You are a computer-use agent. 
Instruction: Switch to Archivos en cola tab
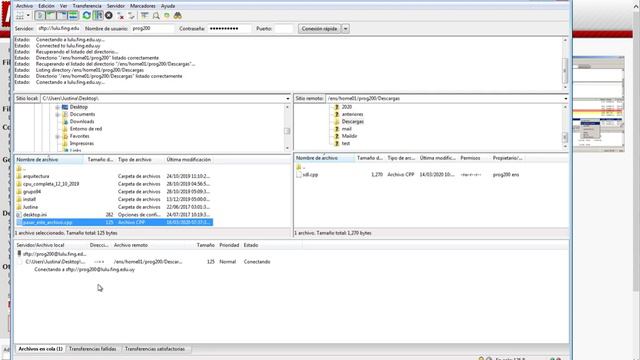click(x=40, y=349)
